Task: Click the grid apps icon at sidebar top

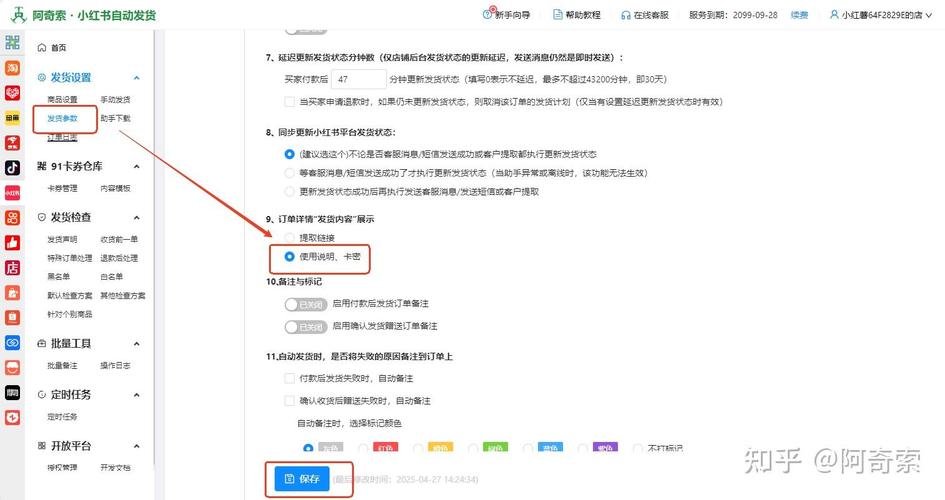Action: 12,43
